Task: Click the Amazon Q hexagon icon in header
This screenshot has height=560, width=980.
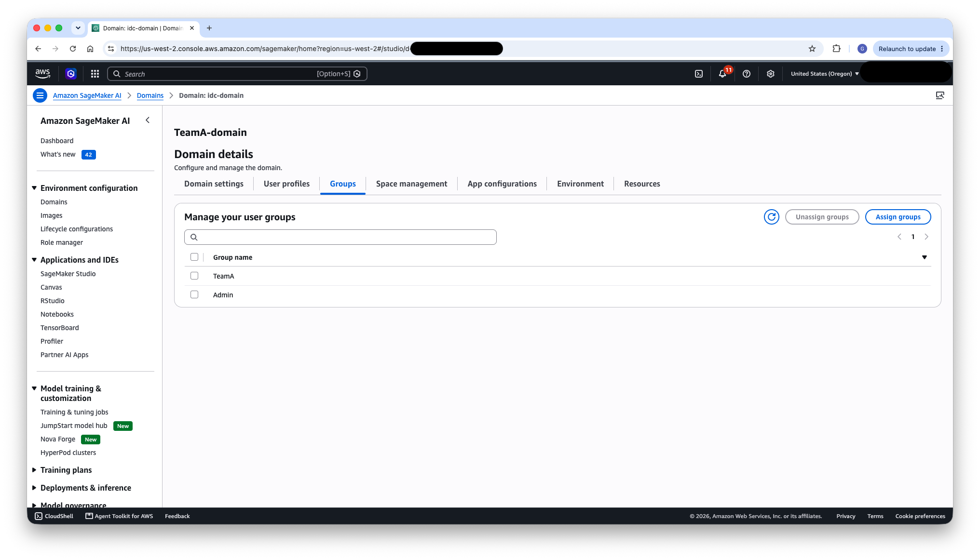Action: 71,74
